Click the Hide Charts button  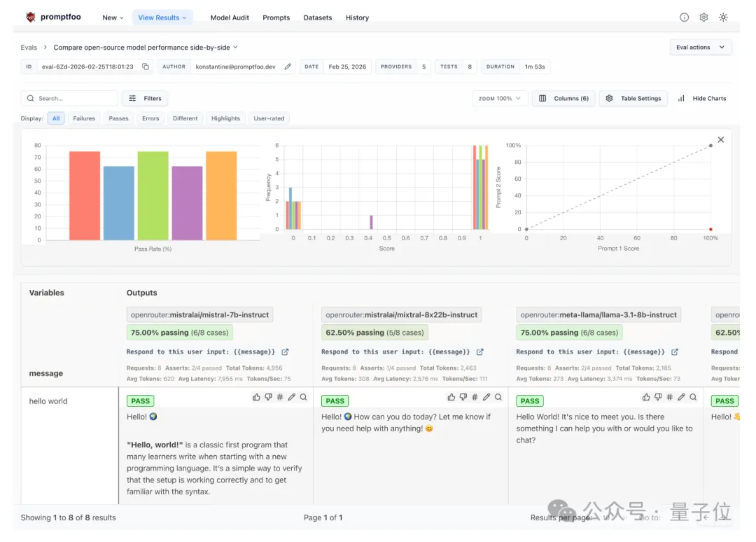tap(702, 99)
